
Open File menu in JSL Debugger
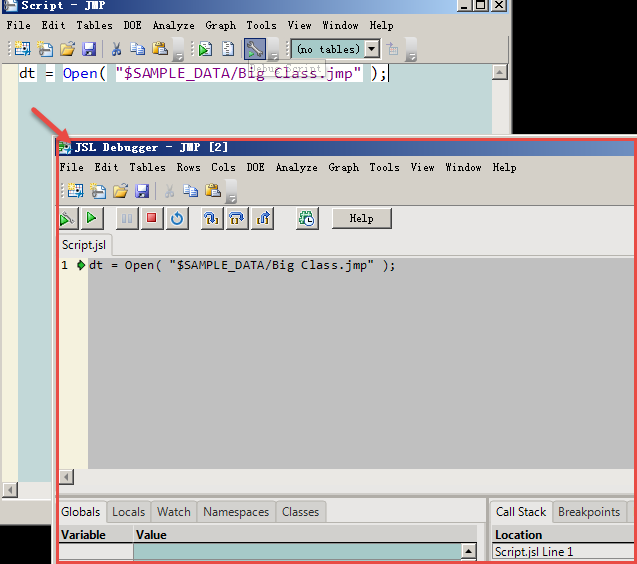[x=72, y=167]
